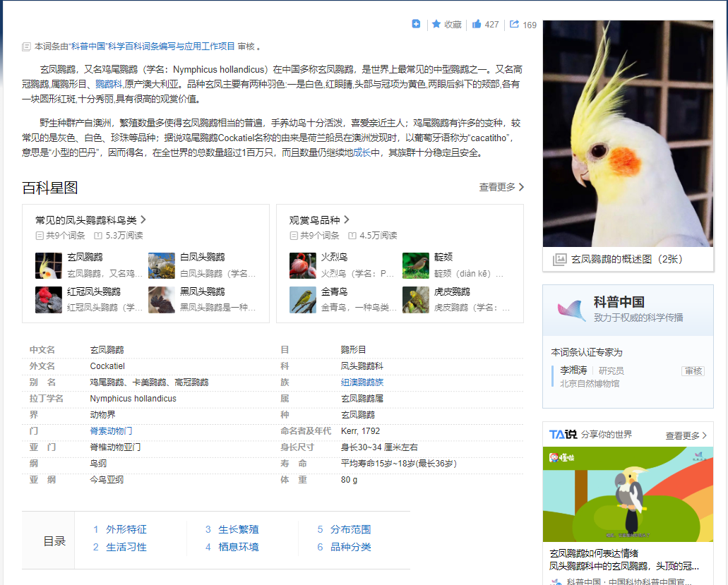Open the 纽澳鹦鹉族 link

(362, 382)
